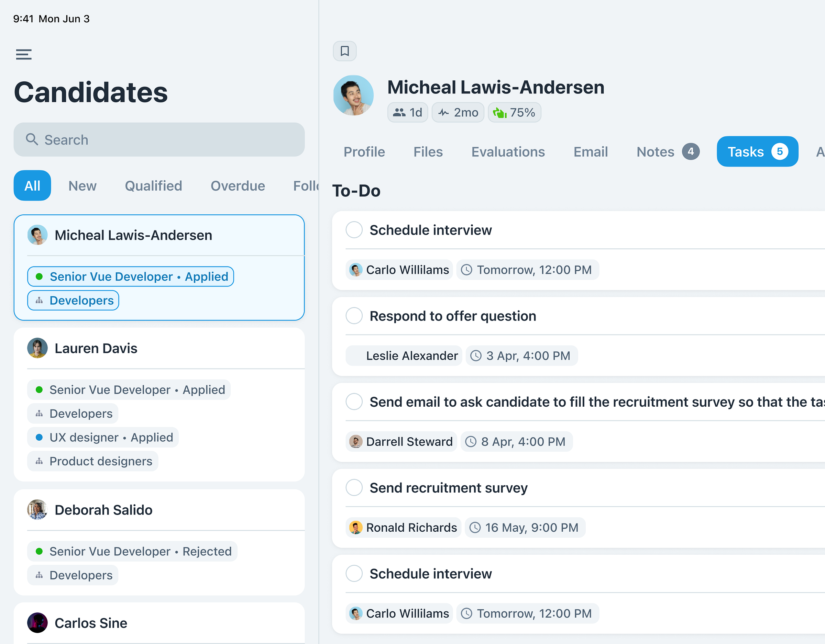Mark the "Schedule interview" task as complete
Image resolution: width=825 pixels, height=644 pixels.
point(354,229)
